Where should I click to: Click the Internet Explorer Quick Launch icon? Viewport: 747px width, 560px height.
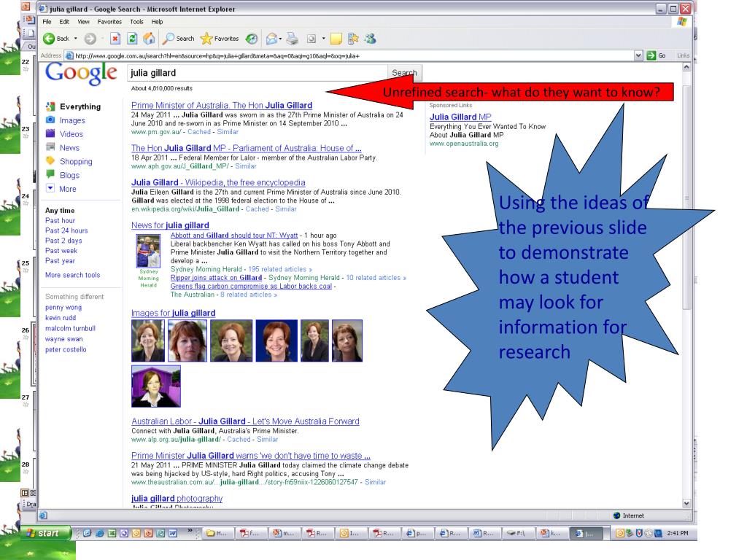click(99, 533)
